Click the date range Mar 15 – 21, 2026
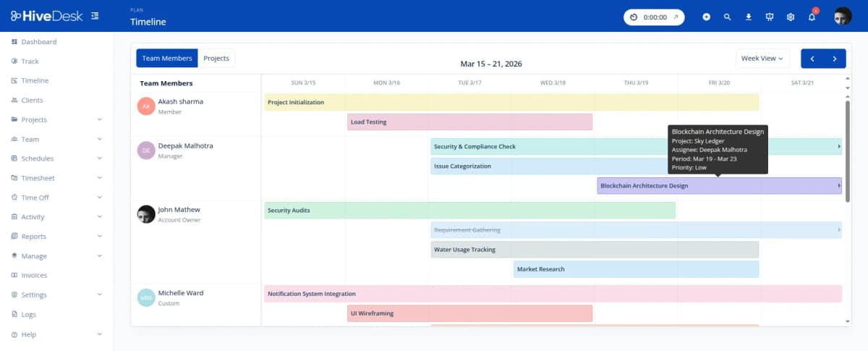 tap(491, 64)
